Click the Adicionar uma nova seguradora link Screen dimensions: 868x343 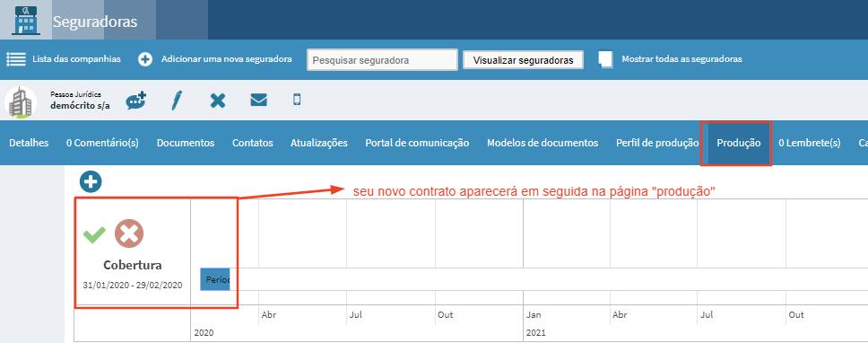point(226,58)
